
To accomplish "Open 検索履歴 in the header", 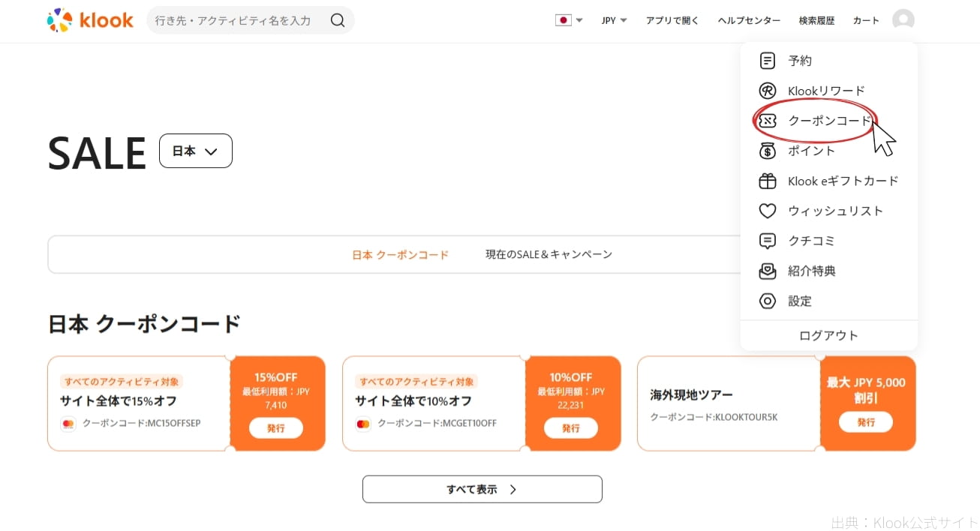I will pyautogui.click(x=816, y=20).
